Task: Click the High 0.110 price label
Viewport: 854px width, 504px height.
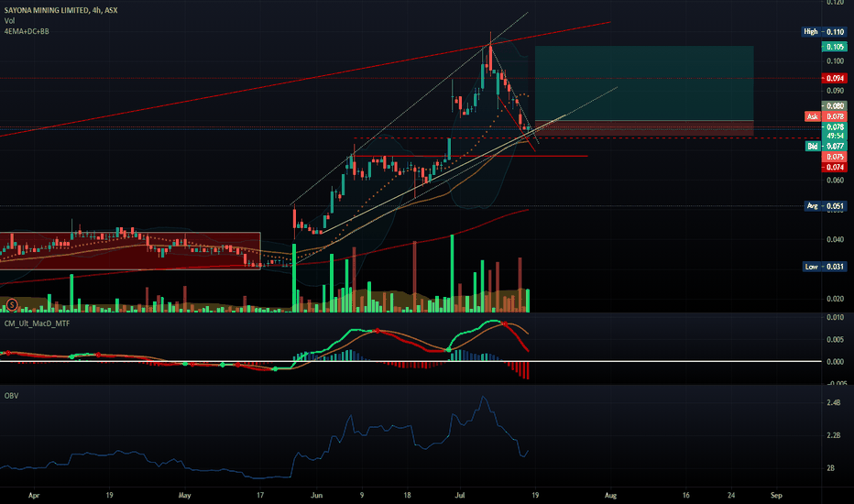Action: (825, 31)
